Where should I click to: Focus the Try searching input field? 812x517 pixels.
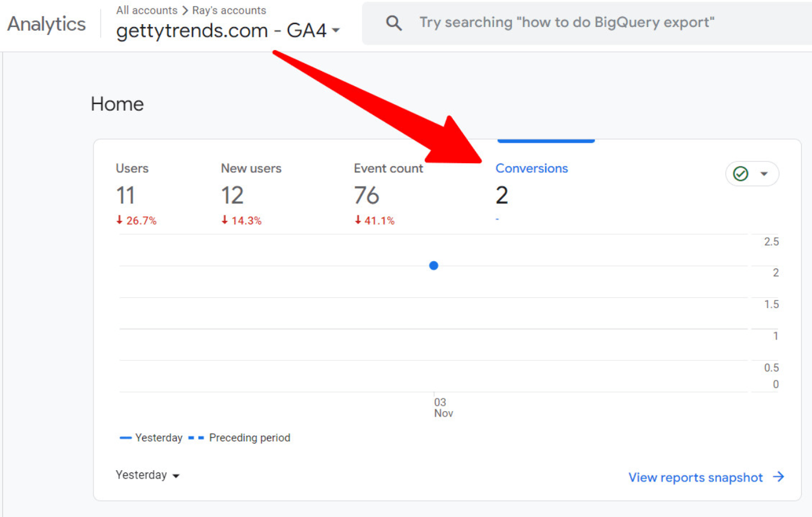[566, 23]
